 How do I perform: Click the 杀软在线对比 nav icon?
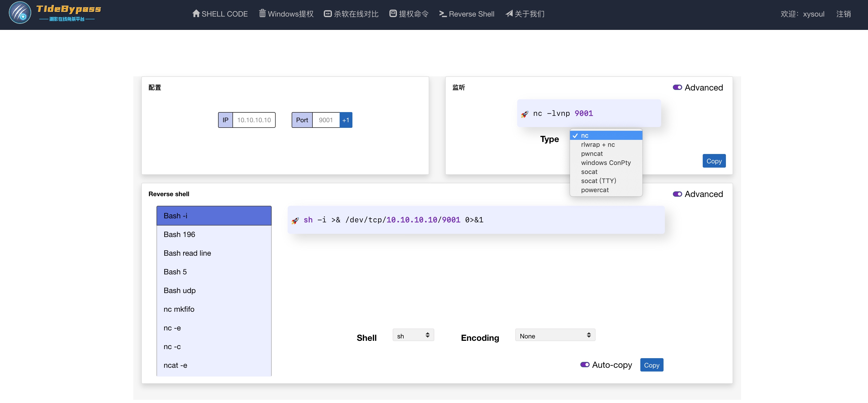(328, 14)
